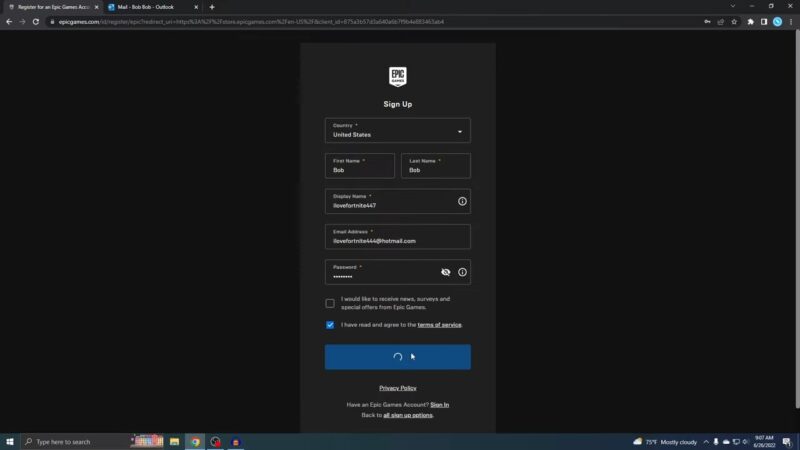Click the Display Name field
This screenshot has width=800, height=450.
[397, 201]
